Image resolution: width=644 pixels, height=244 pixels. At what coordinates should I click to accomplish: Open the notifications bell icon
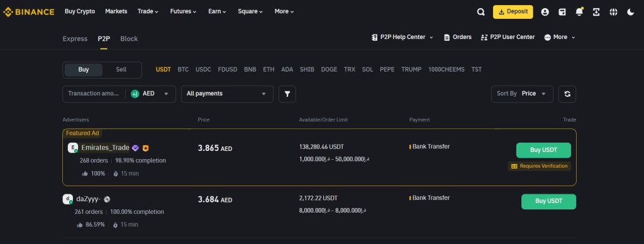click(579, 11)
